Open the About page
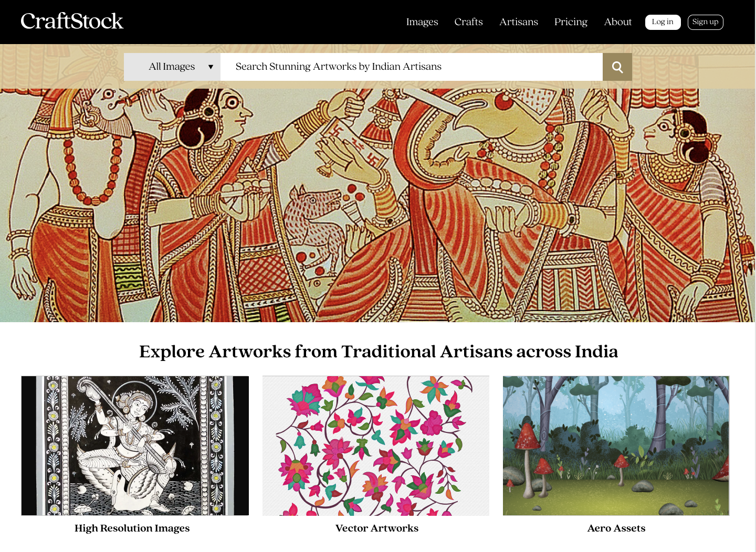 tap(618, 22)
